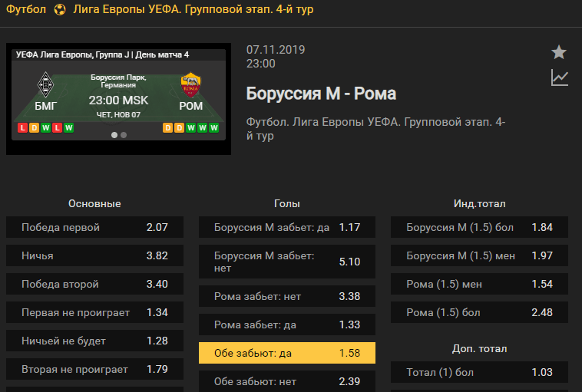Select Тотал (1) бол 1.03
The width and height of the screenshot is (582, 392).
pos(479,372)
